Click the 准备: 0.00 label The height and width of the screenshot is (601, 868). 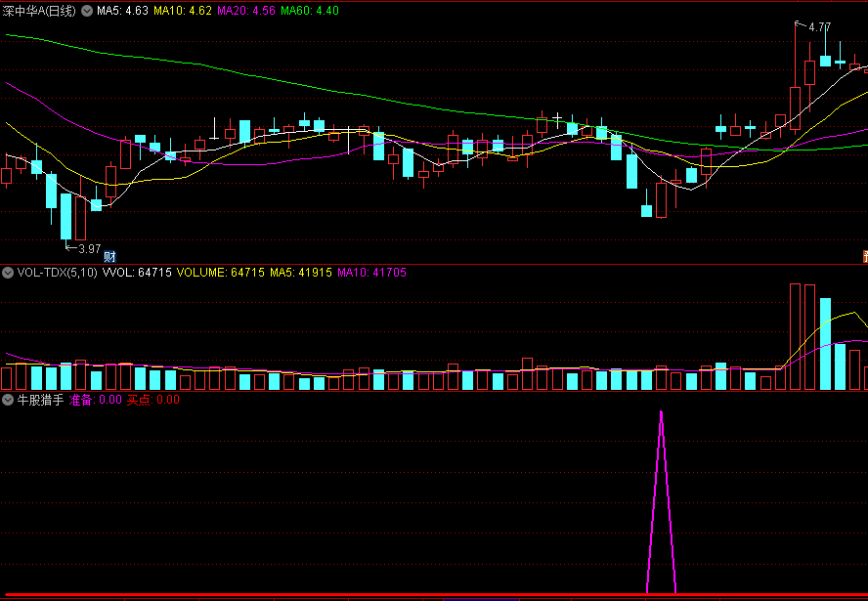click(x=95, y=400)
